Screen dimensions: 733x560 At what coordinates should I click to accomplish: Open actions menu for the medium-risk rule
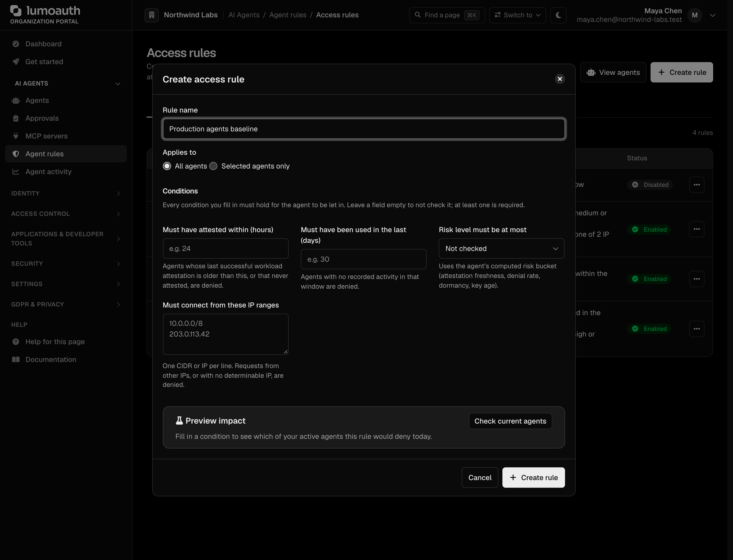point(697,229)
